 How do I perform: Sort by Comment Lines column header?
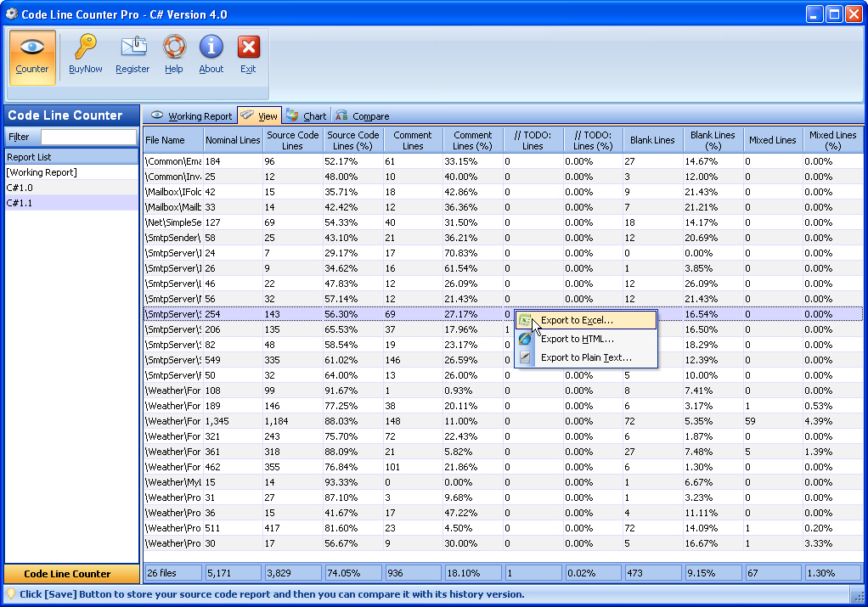tap(413, 140)
